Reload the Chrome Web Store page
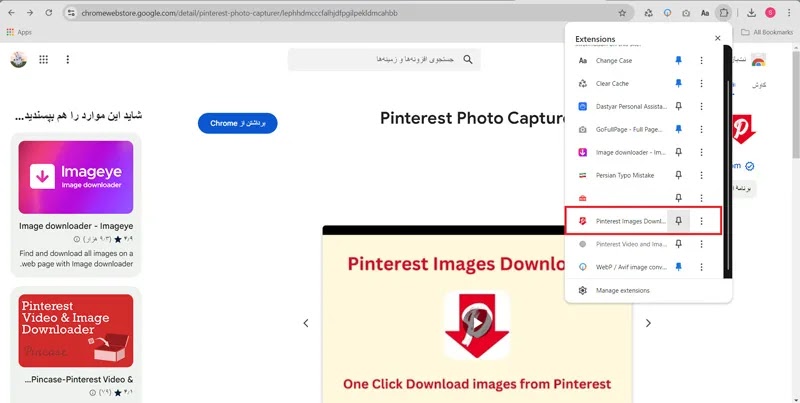The image size is (800, 403). (48, 13)
